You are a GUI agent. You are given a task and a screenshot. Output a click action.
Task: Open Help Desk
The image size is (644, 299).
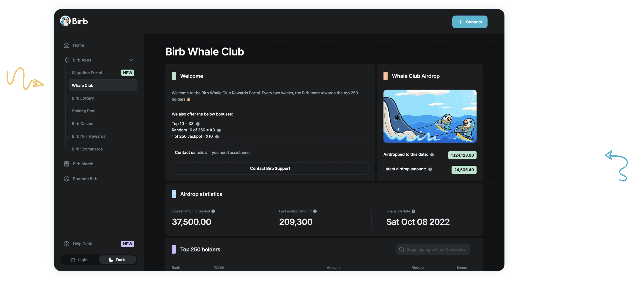99,244
